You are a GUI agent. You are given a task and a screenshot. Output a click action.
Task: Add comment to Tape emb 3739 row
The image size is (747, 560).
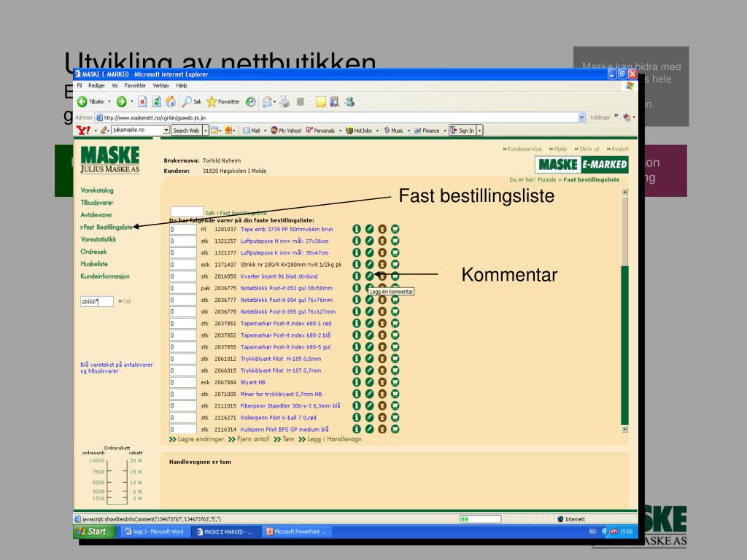coord(369,229)
